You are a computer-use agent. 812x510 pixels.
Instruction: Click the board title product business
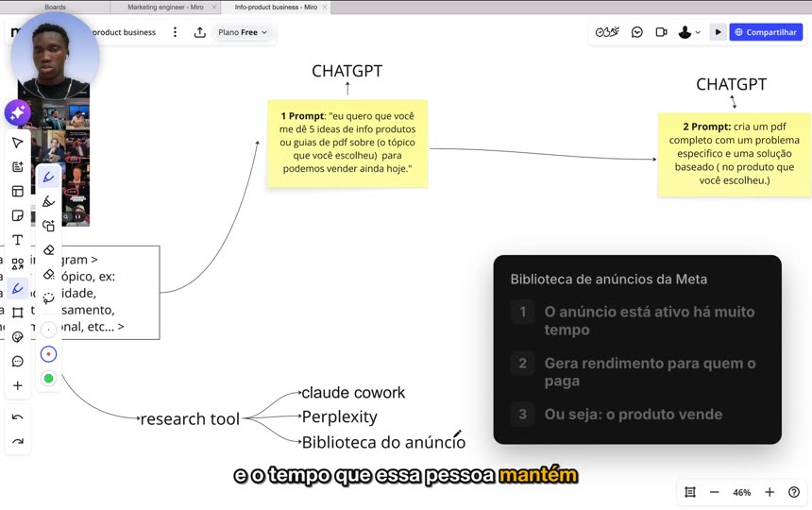(124, 32)
